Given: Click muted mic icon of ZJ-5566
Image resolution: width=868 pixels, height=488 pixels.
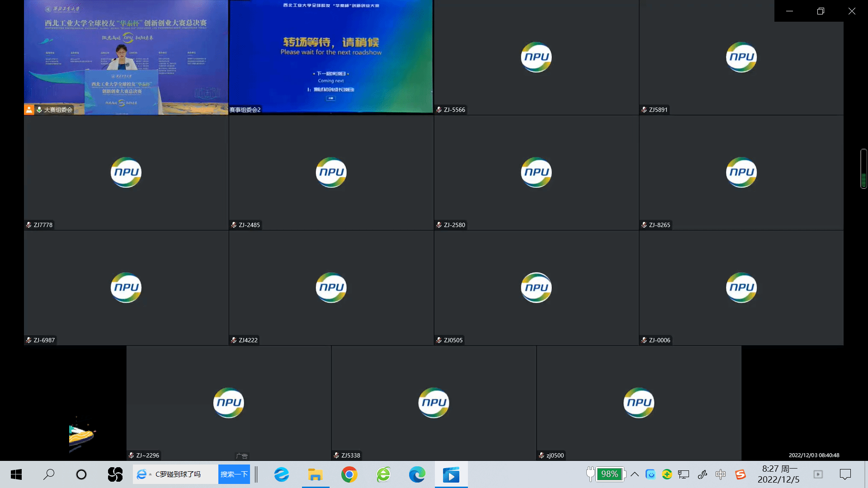Looking at the screenshot, I should (x=439, y=110).
